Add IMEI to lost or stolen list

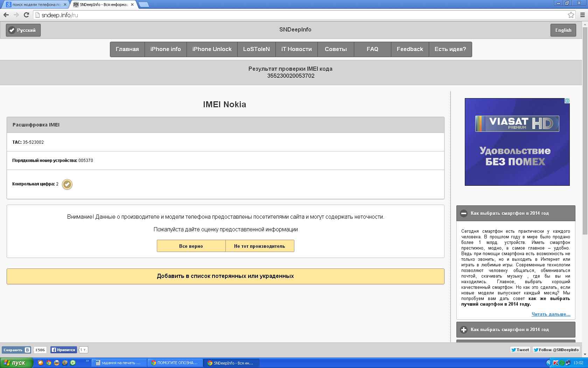click(225, 276)
